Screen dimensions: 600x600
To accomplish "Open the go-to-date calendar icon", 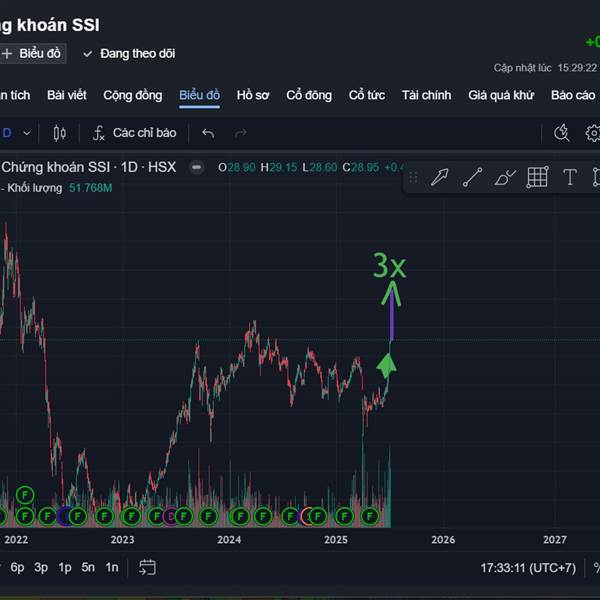I will (147, 567).
